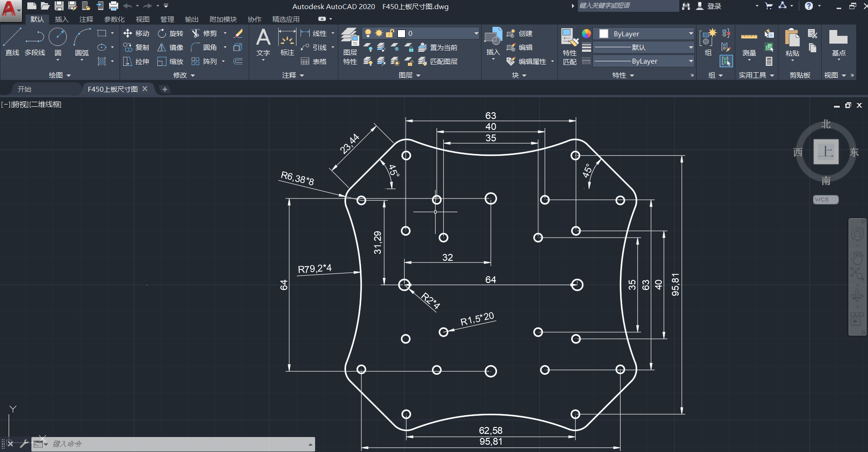Click the [二维线框] visual style label
Viewport: 868px width, 452px height.
(45, 104)
